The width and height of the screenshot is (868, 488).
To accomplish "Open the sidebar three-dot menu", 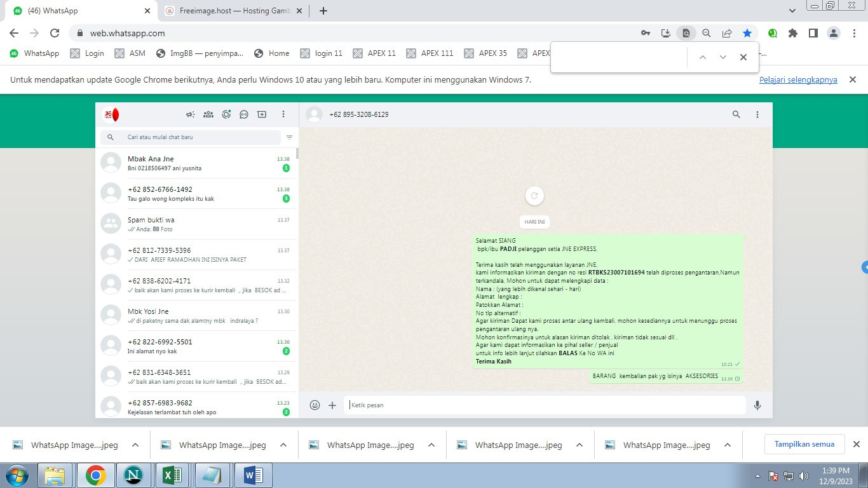I will [283, 114].
